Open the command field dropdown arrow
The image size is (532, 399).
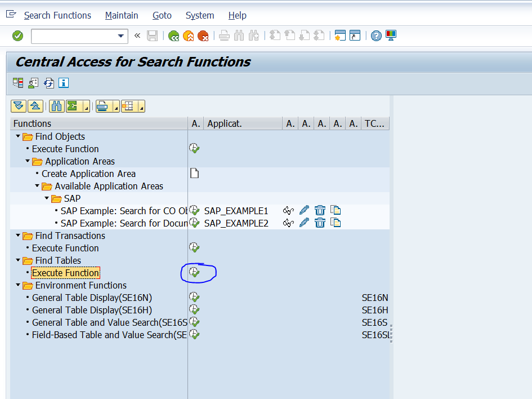[121, 36]
